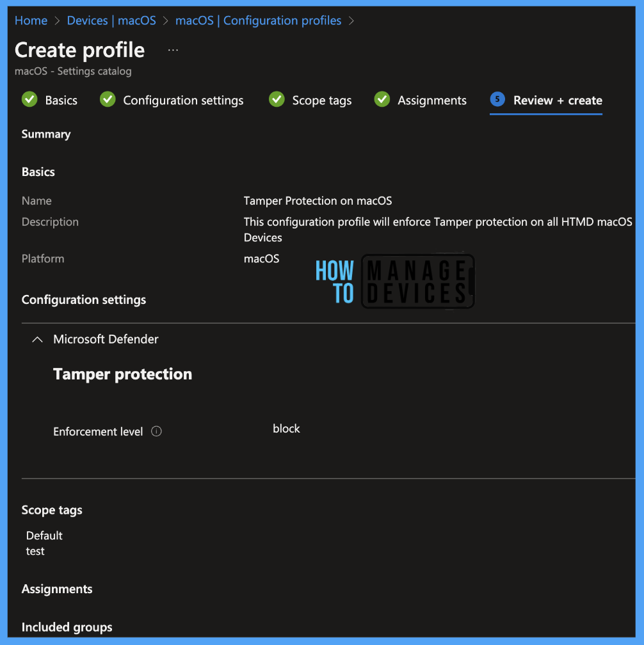Click green checkmark next to Configuration settings
The height and width of the screenshot is (645, 644).
pyautogui.click(x=108, y=99)
